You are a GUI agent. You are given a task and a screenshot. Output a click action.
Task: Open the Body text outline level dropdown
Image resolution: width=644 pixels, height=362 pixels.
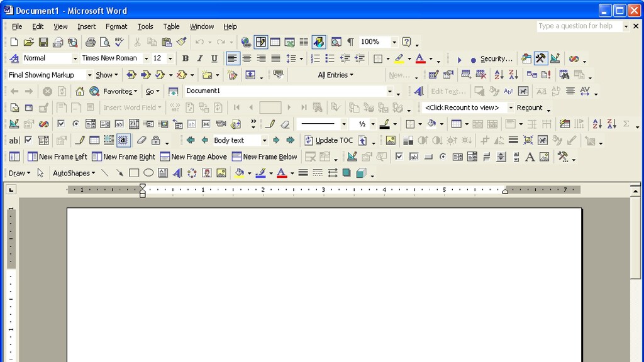coord(265,140)
